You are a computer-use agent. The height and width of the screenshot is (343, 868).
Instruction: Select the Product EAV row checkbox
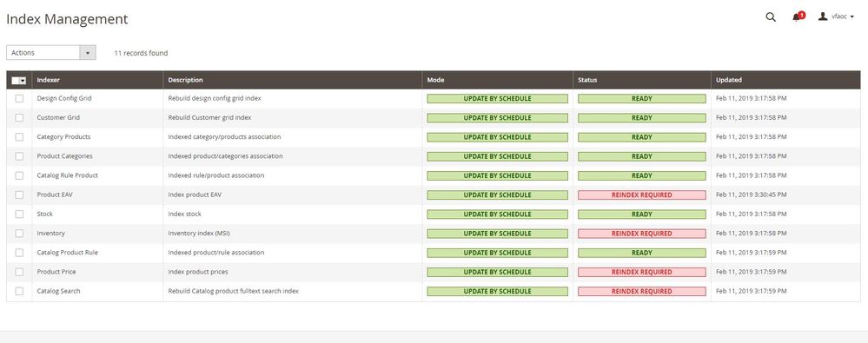tap(19, 195)
